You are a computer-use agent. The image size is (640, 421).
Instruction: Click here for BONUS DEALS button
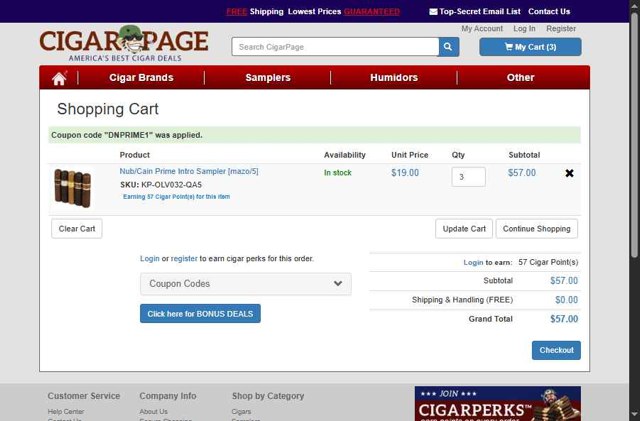200,314
